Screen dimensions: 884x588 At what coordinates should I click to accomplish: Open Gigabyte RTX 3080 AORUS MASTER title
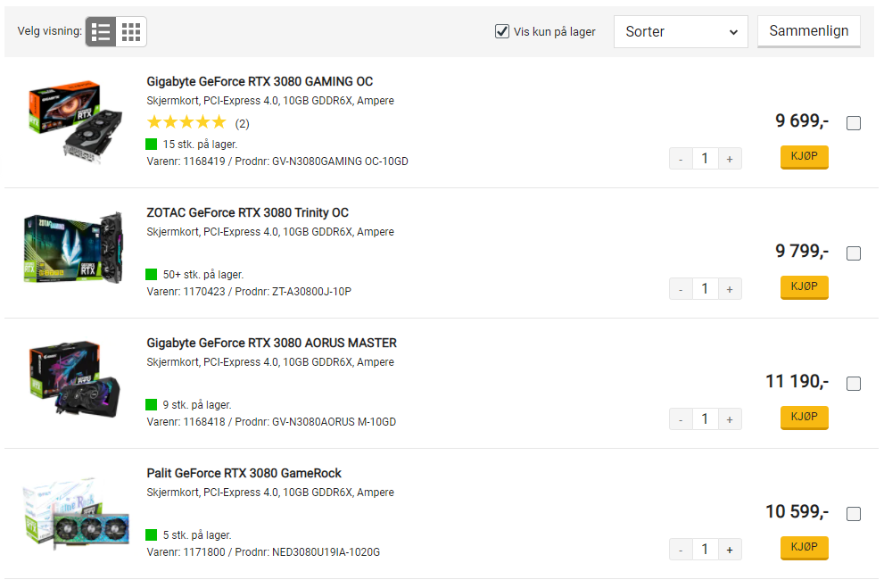271,343
